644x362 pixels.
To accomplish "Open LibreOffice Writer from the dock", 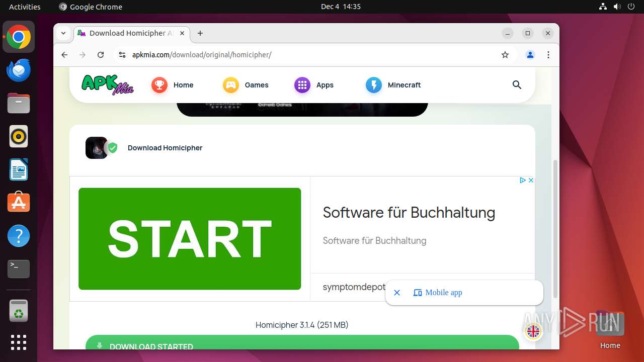I will pos(19,169).
